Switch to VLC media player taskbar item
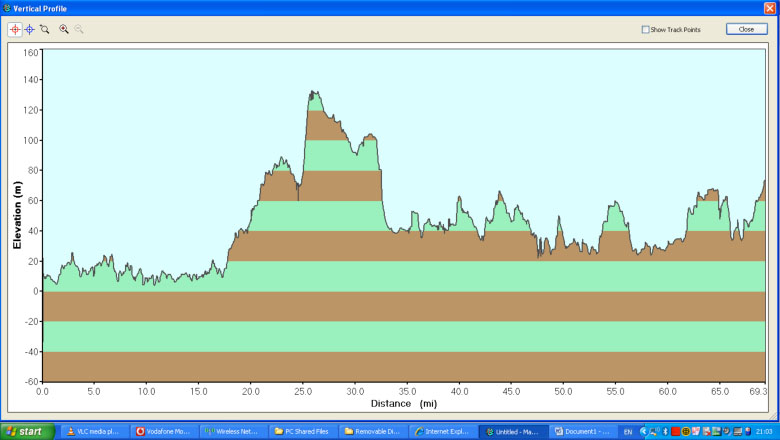Viewport: 780px width, 440px height. tap(94, 432)
